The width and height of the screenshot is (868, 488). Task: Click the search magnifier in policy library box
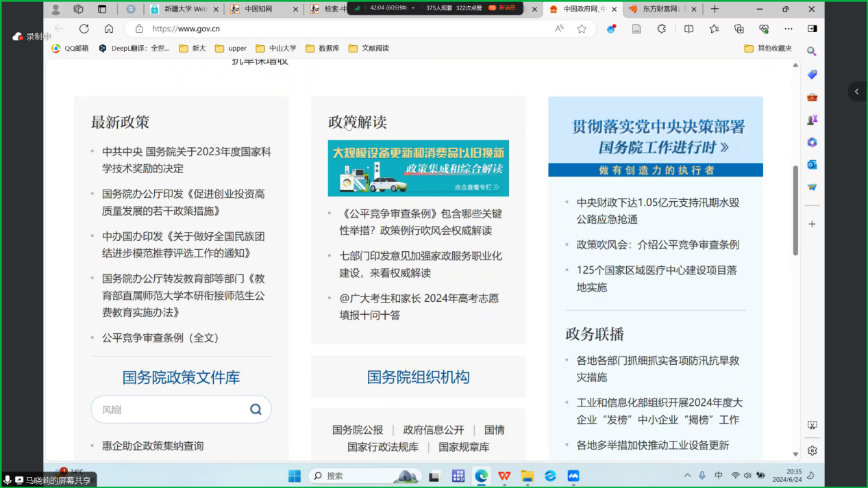(x=256, y=409)
